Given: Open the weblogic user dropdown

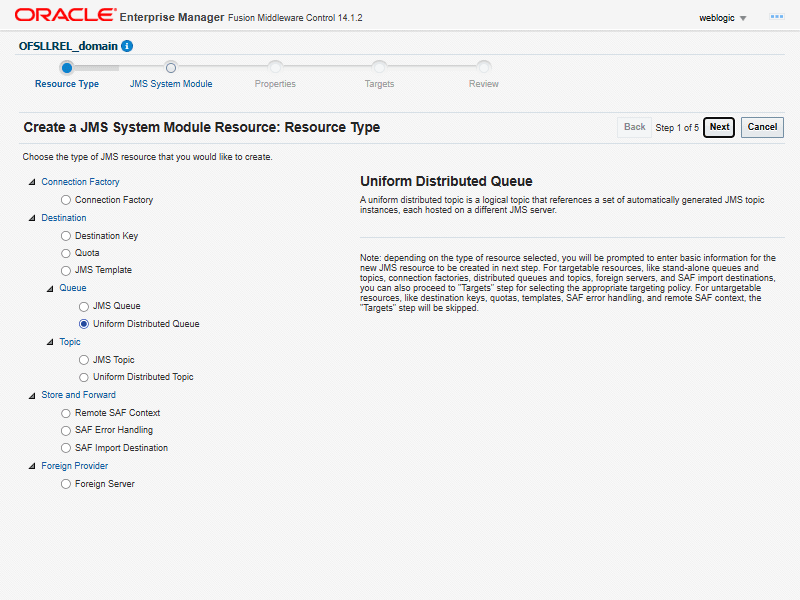Looking at the screenshot, I should pos(722,18).
